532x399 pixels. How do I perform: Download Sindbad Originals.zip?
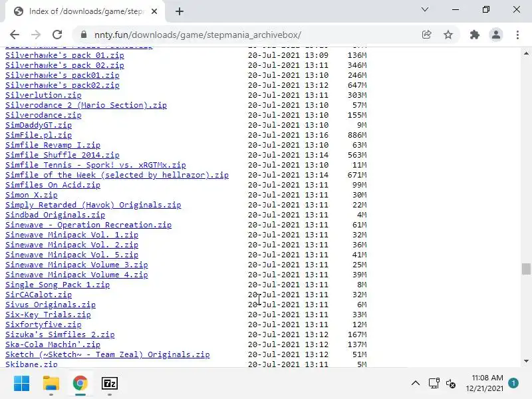pos(55,215)
